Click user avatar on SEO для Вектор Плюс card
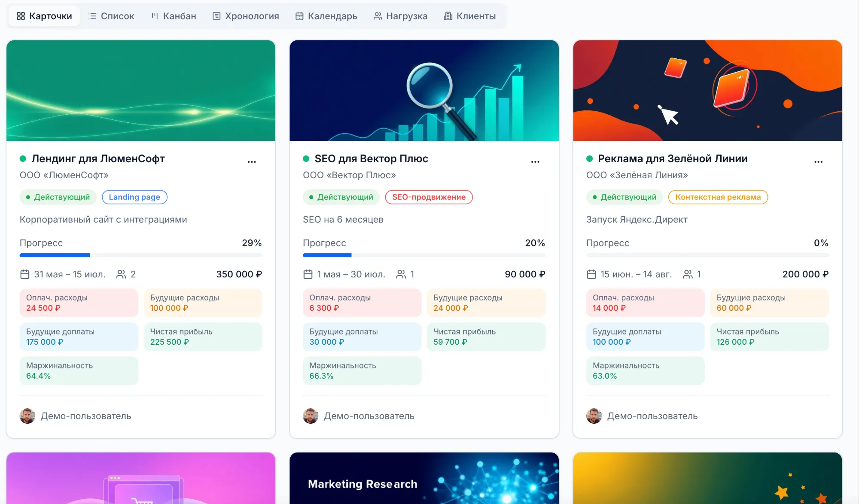Screen dimensions: 859x504 pyautogui.click(x=311, y=416)
